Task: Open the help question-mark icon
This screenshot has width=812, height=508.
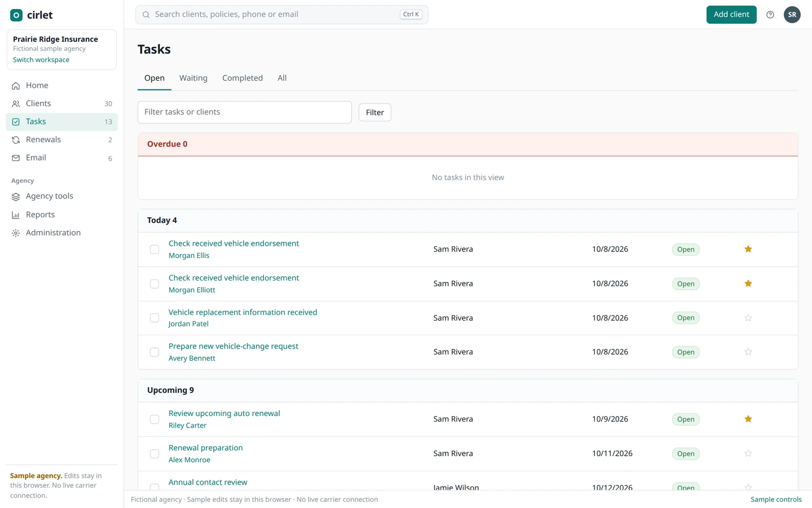Action: click(x=770, y=15)
